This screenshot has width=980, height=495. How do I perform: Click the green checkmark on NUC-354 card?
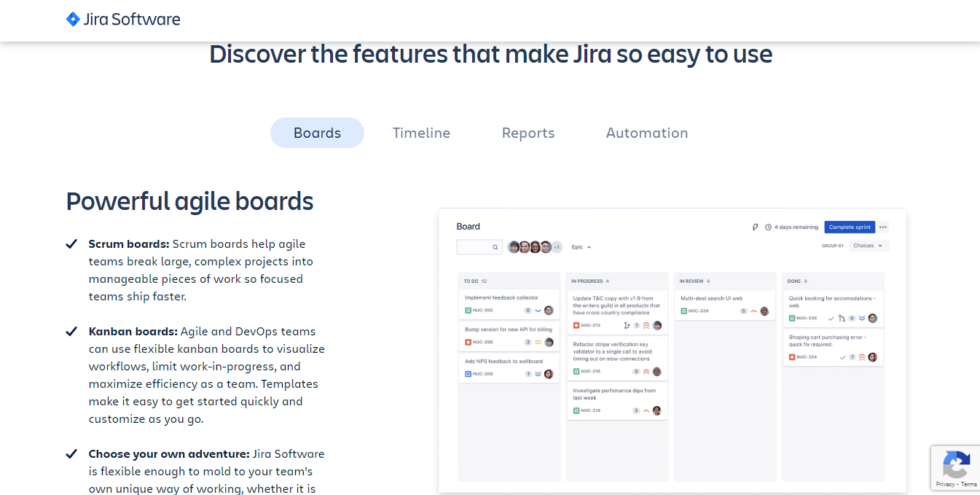(x=842, y=357)
